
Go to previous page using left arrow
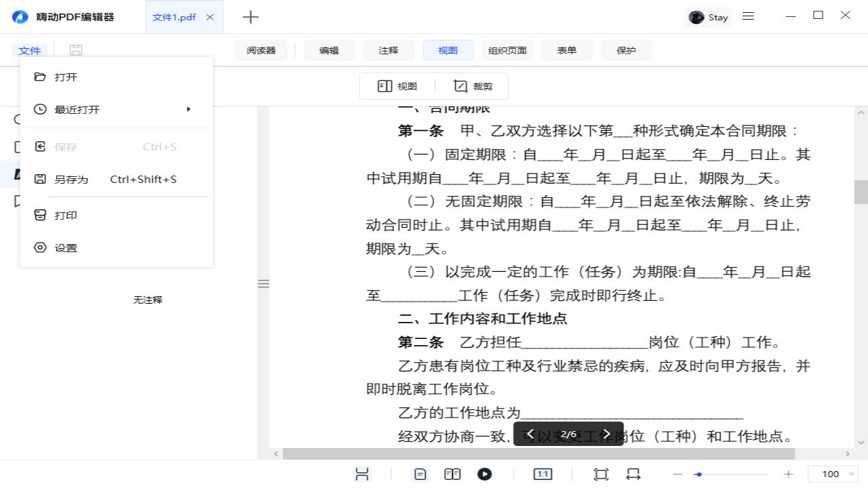pyautogui.click(x=530, y=434)
